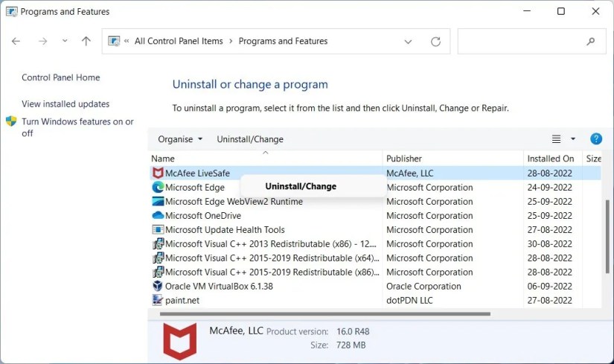Open help with the blue question icon
The height and width of the screenshot is (364, 614).
pos(596,138)
